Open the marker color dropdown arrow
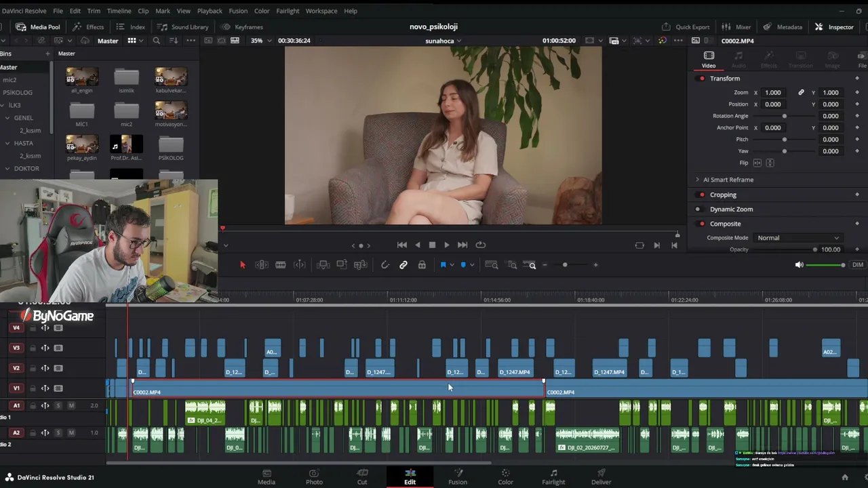 click(x=471, y=265)
